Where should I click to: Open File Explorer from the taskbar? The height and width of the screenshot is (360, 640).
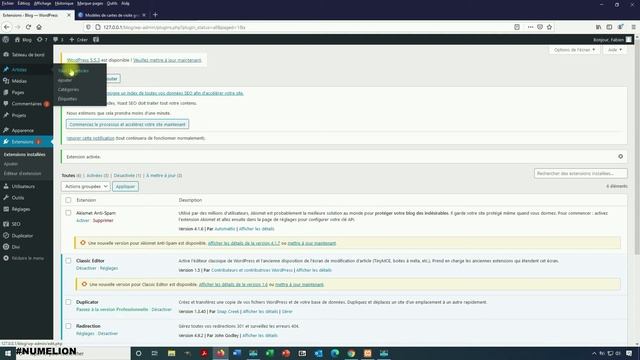(171, 353)
